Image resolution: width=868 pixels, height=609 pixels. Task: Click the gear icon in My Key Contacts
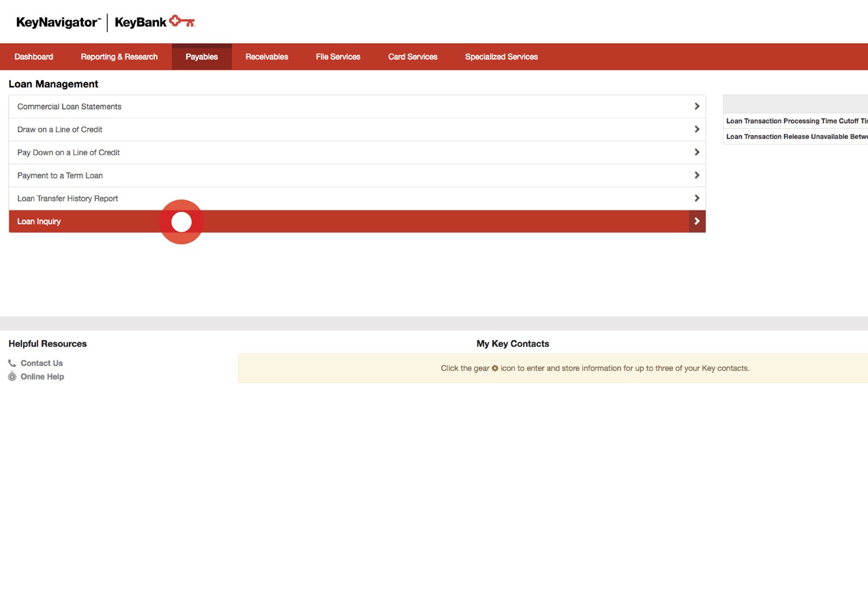coord(495,368)
